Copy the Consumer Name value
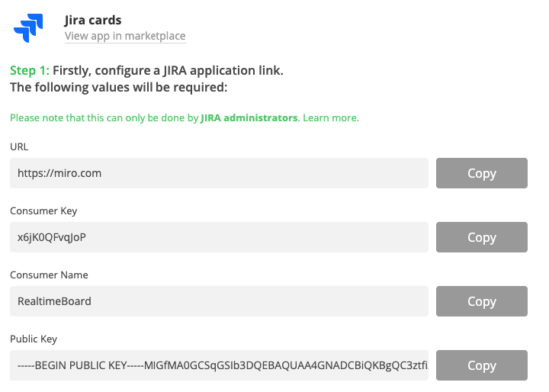The image size is (549, 392). click(x=481, y=301)
